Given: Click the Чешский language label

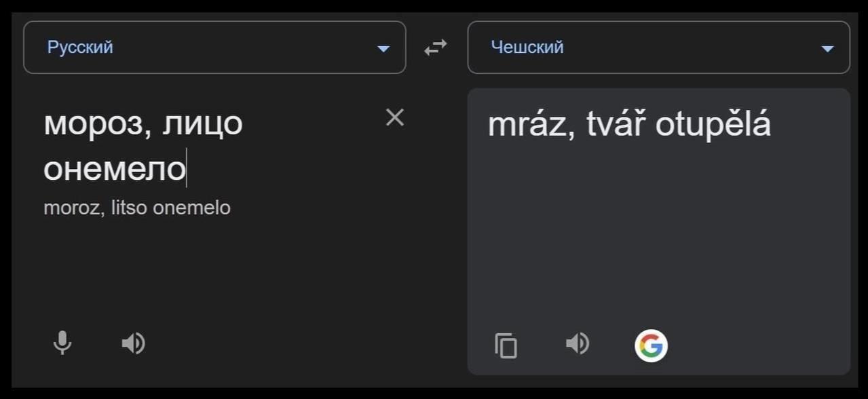Looking at the screenshot, I should point(527,47).
